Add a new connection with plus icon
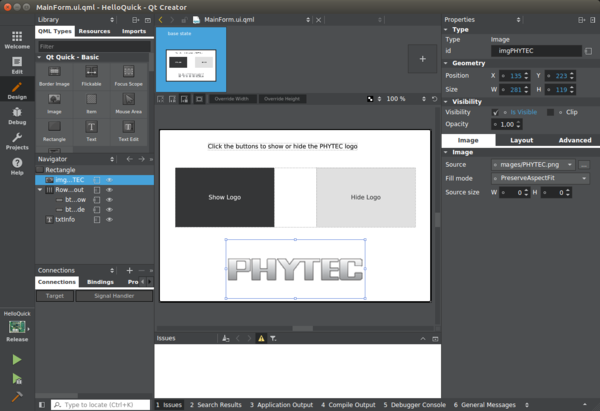The image size is (600, 411). point(129,271)
